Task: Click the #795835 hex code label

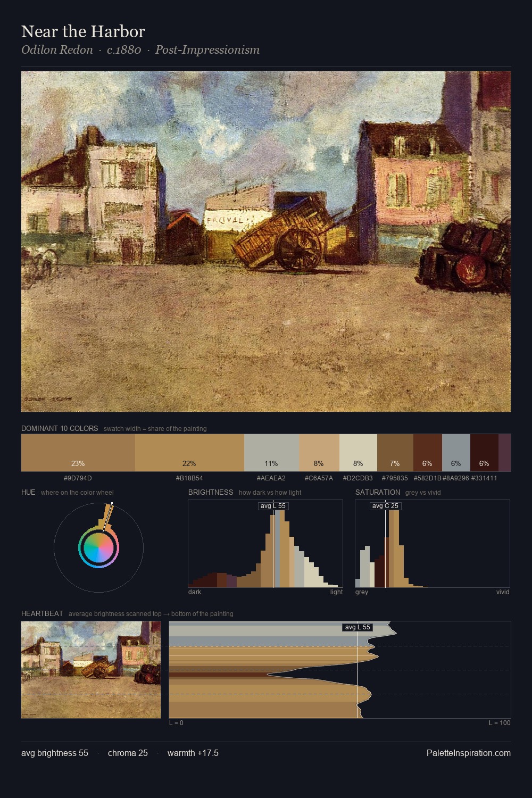Action: [x=395, y=478]
